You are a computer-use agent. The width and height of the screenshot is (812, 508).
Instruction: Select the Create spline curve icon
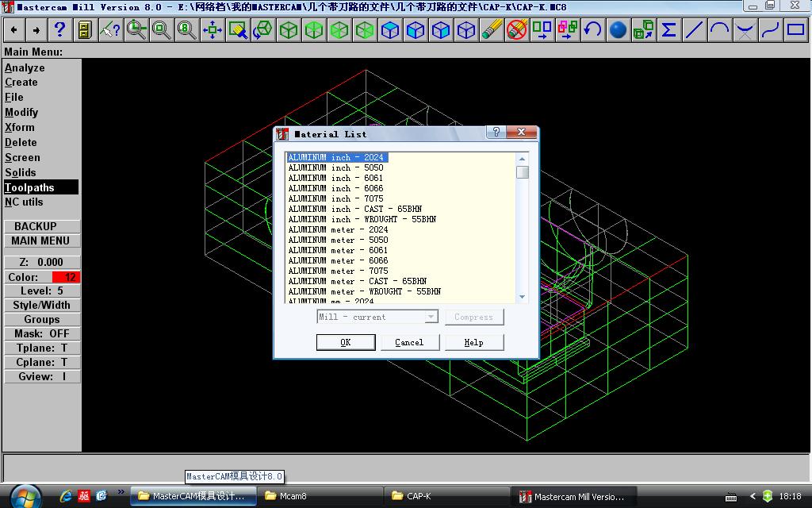click(770, 30)
